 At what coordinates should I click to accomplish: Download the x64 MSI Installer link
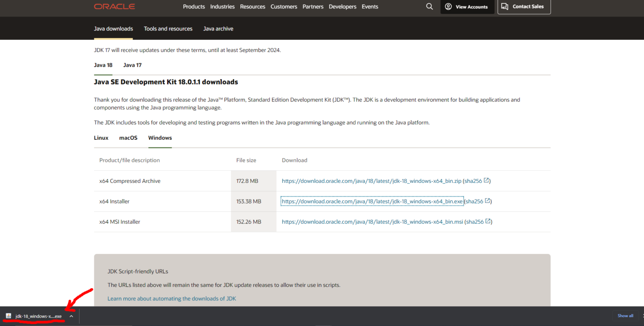pos(372,222)
